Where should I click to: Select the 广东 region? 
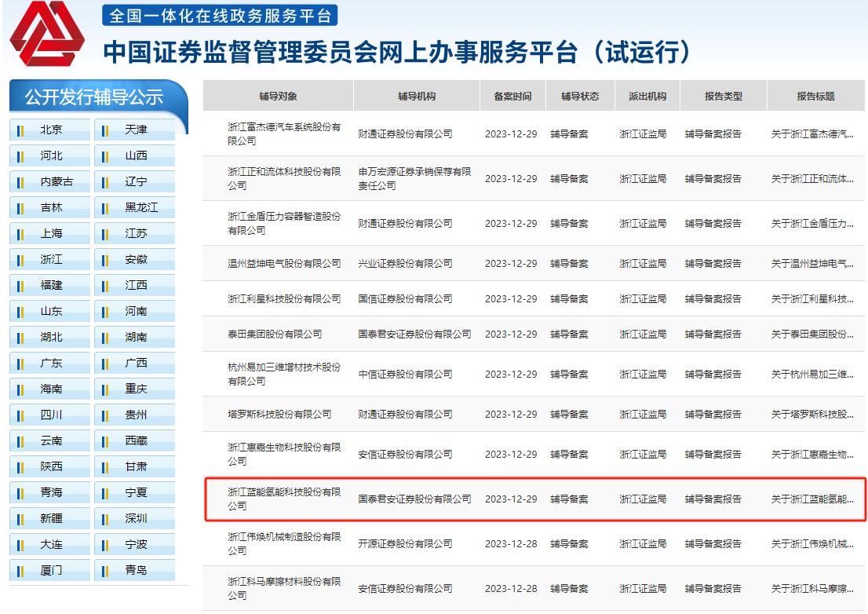pos(49,364)
